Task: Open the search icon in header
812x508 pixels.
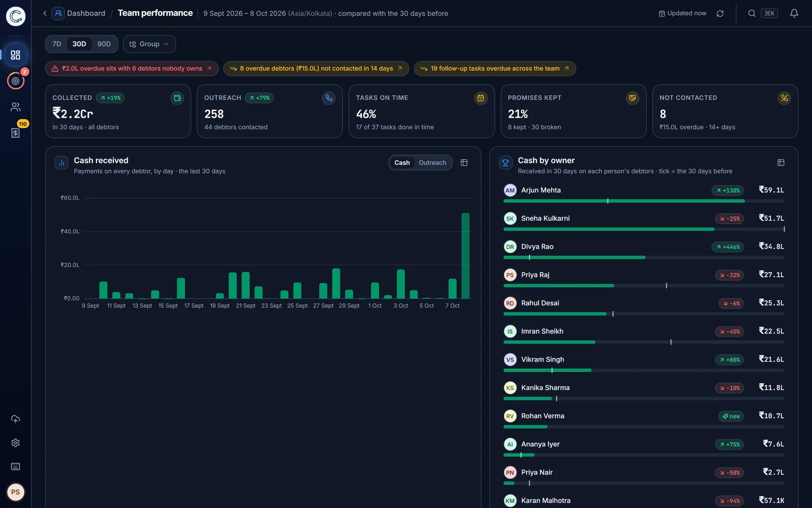Action: coord(752,13)
